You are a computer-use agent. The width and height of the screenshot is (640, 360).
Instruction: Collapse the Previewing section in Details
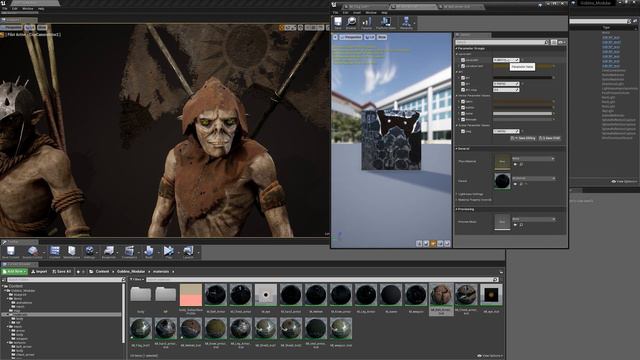click(x=457, y=209)
